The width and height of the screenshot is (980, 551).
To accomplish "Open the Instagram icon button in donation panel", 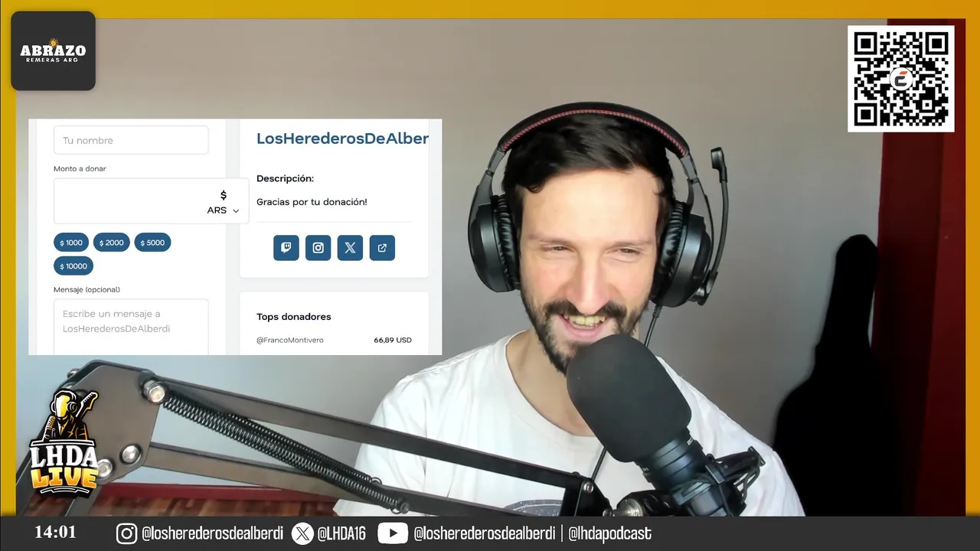I will (x=318, y=247).
